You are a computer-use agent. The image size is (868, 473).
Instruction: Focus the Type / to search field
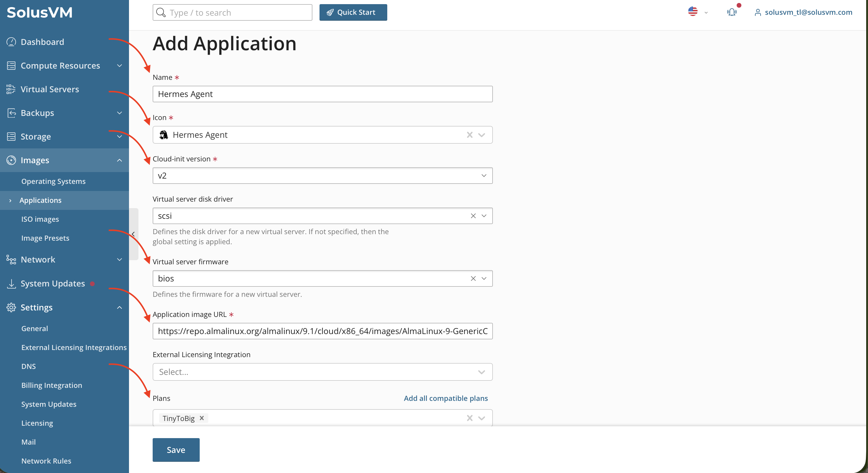point(233,12)
